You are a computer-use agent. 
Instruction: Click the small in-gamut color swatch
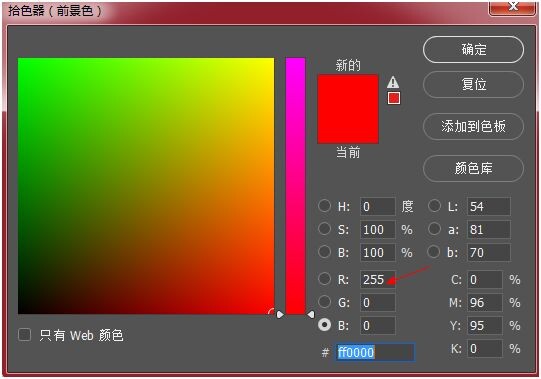[x=394, y=98]
